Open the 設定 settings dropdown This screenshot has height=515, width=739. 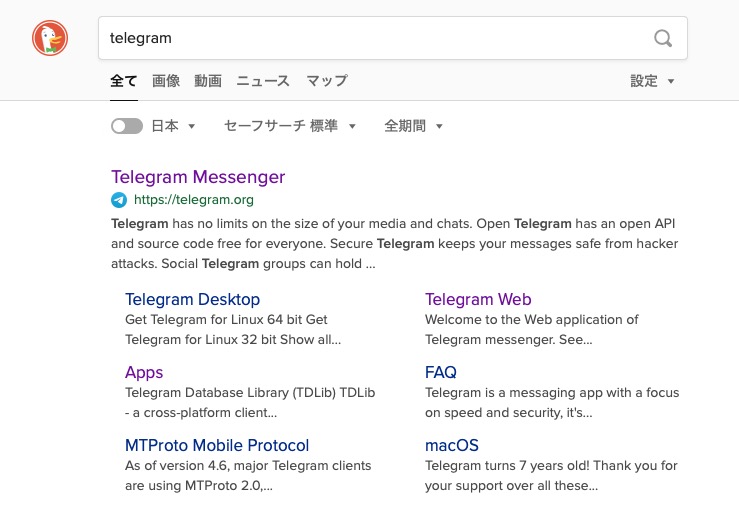click(652, 81)
